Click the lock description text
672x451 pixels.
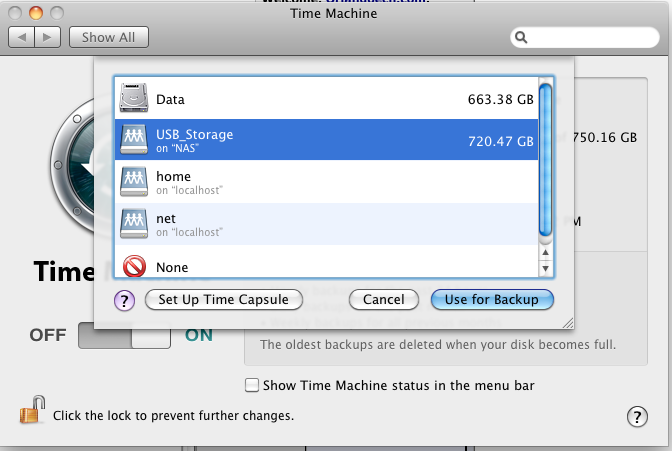pos(174,416)
